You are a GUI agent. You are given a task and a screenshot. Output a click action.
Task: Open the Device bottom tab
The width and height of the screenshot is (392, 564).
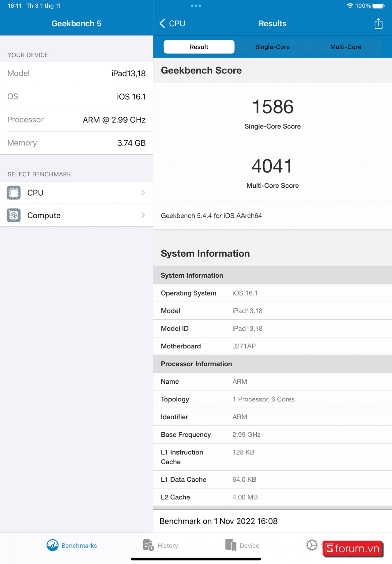[x=242, y=545]
